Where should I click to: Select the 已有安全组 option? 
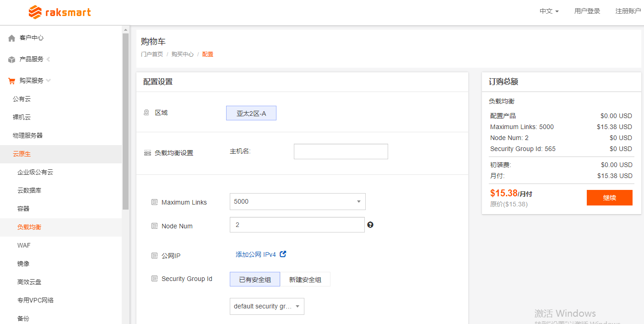coord(254,279)
